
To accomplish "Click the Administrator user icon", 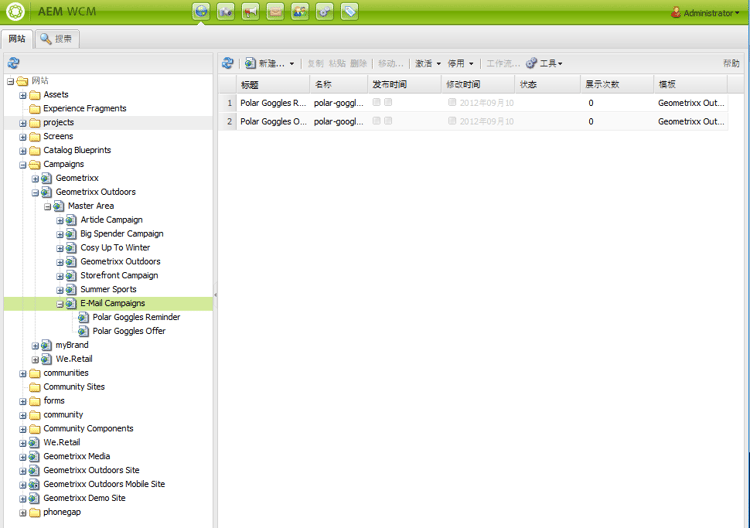I will (x=675, y=12).
